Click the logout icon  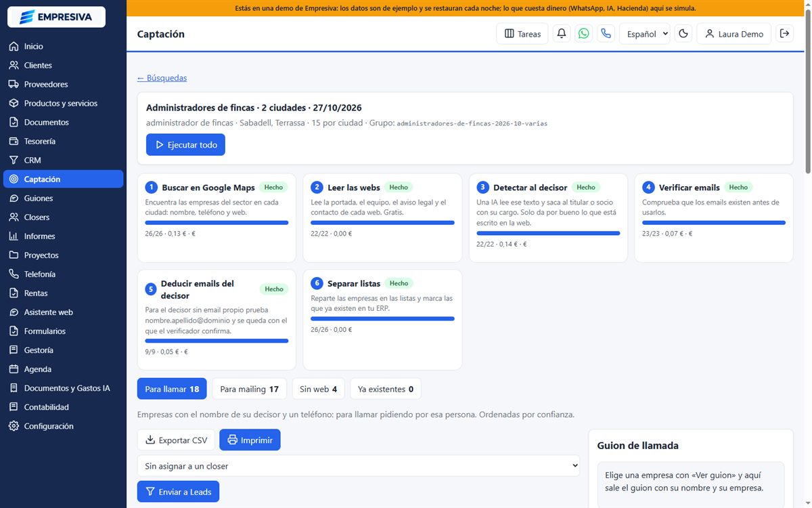pos(785,33)
